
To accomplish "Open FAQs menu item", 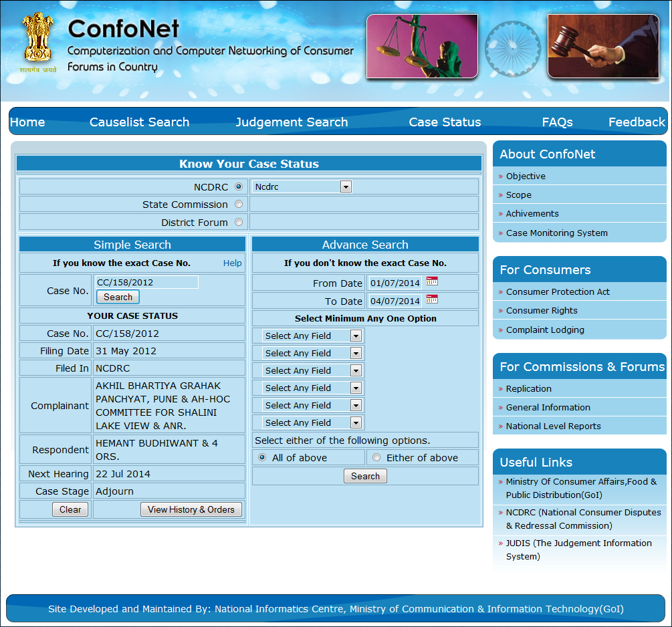I will [x=557, y=122].
